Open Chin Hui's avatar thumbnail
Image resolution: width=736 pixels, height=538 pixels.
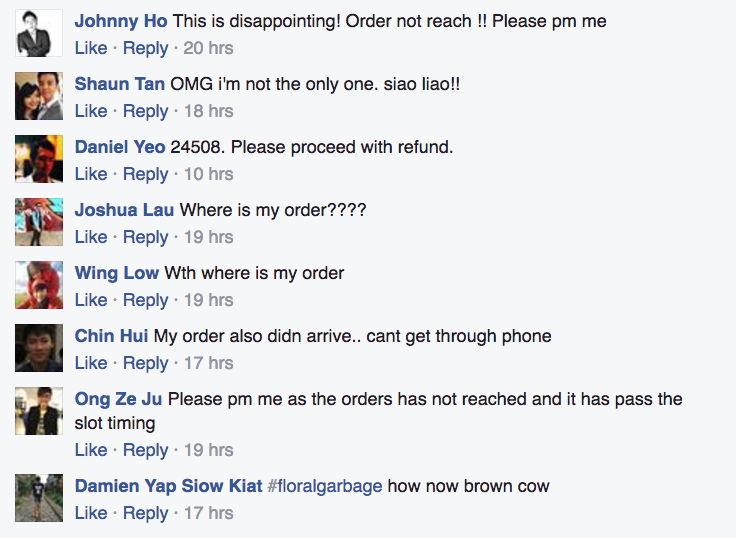39,348
